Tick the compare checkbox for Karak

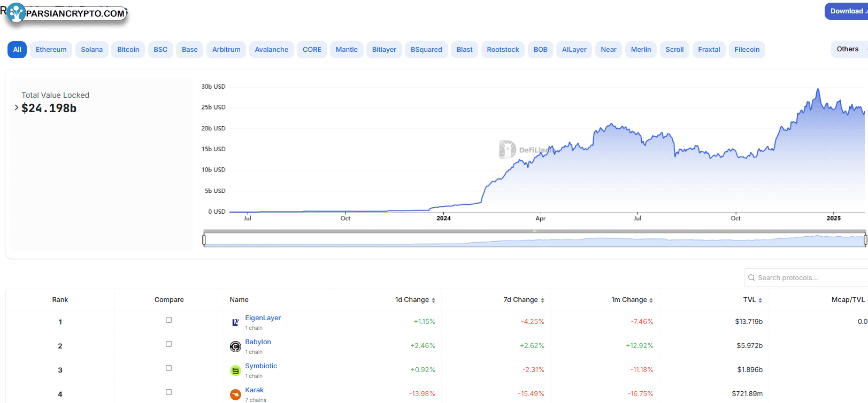click(x=169, y=392)
